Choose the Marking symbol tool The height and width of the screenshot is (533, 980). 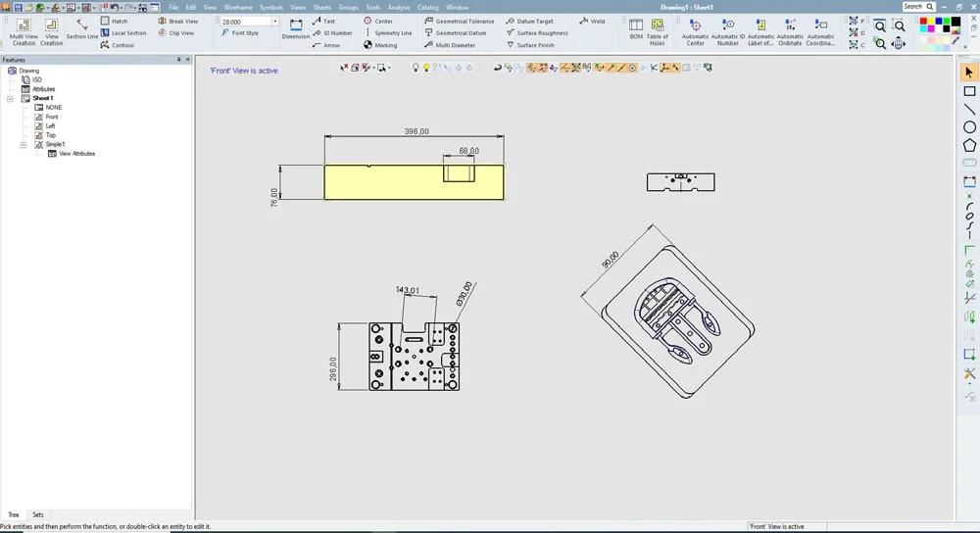(380, 45)
